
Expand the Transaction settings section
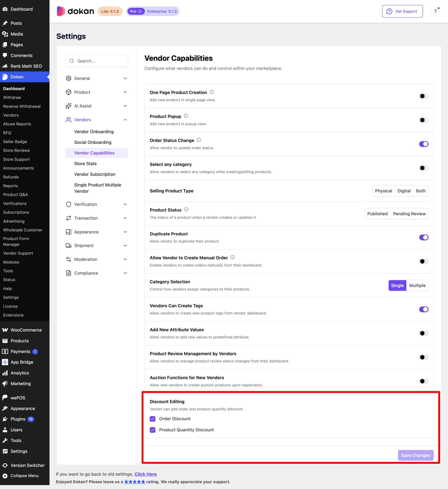pos(97,218)
